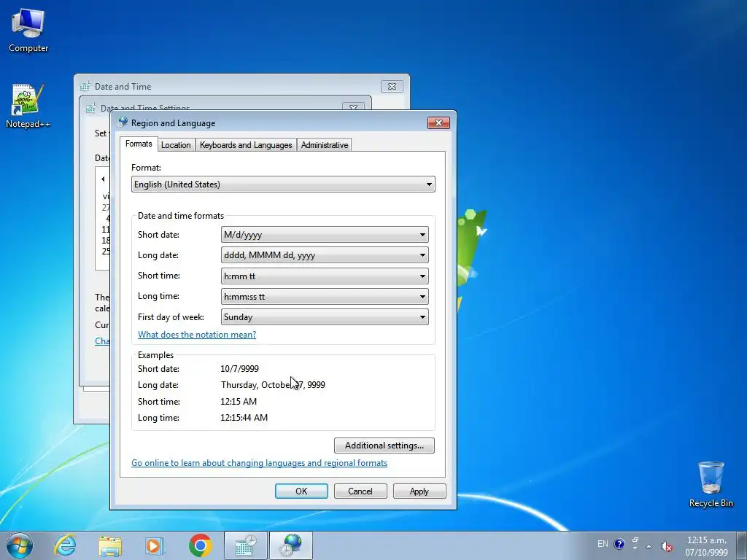The image size is (747, 560).
Task: Expand the Long time format dropdown
Action: [x=325, y=297]
